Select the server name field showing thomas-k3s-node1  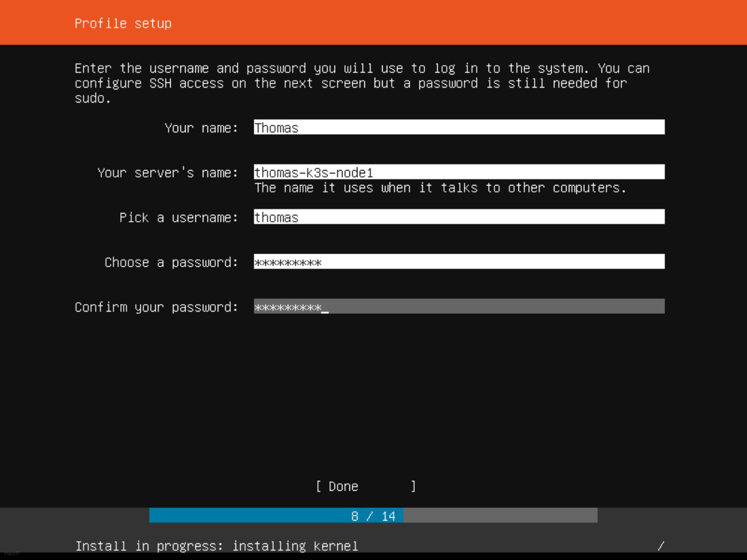click(x=458, y=172)
